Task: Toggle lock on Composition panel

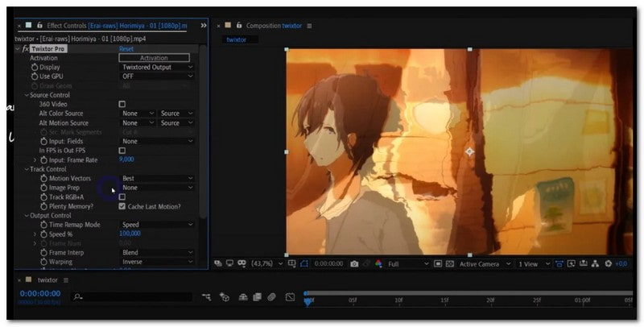Action: 238,26
